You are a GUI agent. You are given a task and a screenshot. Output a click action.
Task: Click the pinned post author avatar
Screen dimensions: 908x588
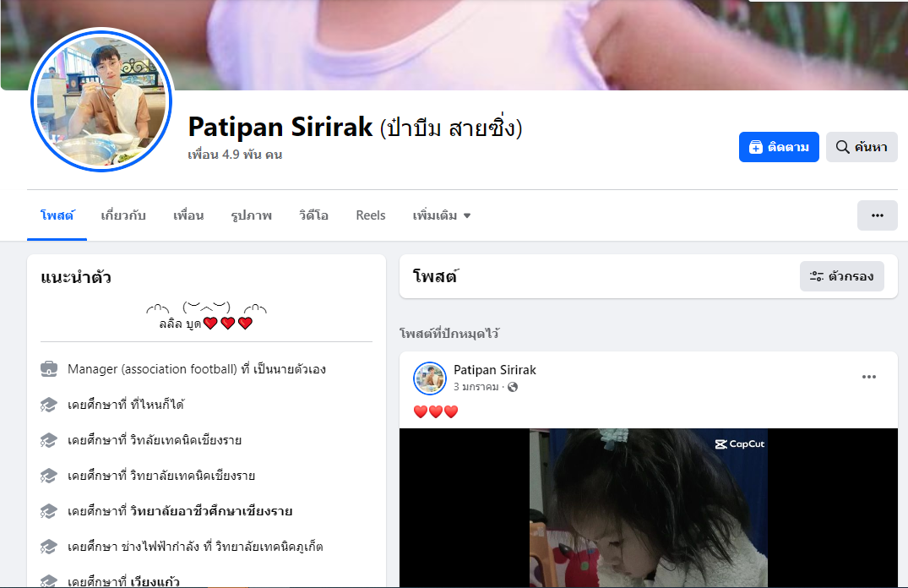pyautogui.click(x=430, y=378)
